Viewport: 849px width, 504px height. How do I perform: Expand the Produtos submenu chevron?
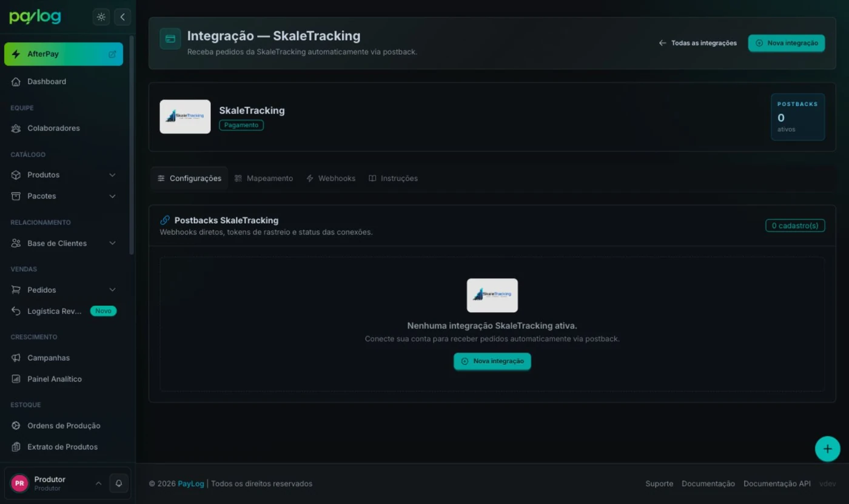pos(112,175)
